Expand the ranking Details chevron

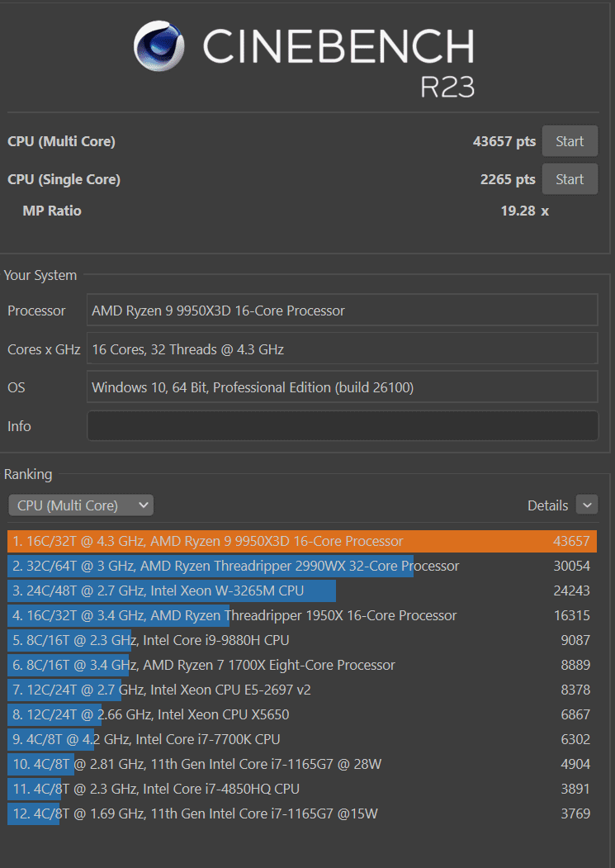pyautogui.click(x=586, y=505)
